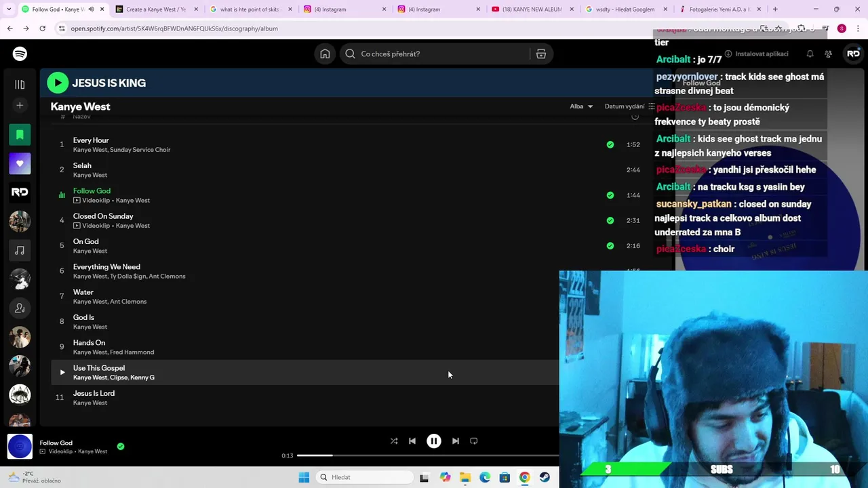868x488 pixels.
Task: Switch to first Instagram tab
Action: click(344, 9)
